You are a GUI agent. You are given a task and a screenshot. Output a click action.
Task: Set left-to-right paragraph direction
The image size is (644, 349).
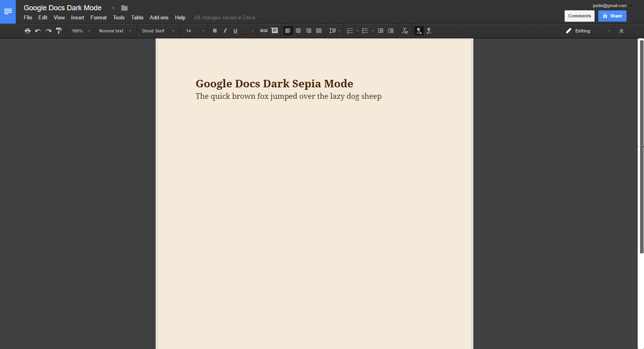point(419,31)
